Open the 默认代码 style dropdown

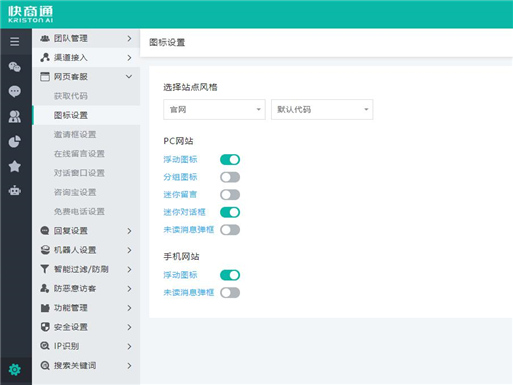322,109
